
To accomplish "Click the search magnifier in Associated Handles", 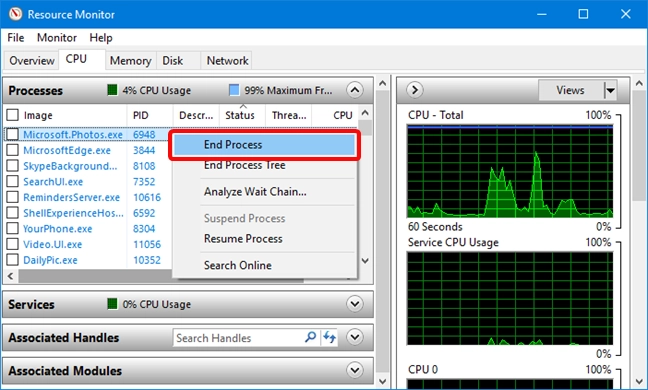I will (x=310, y=337).
